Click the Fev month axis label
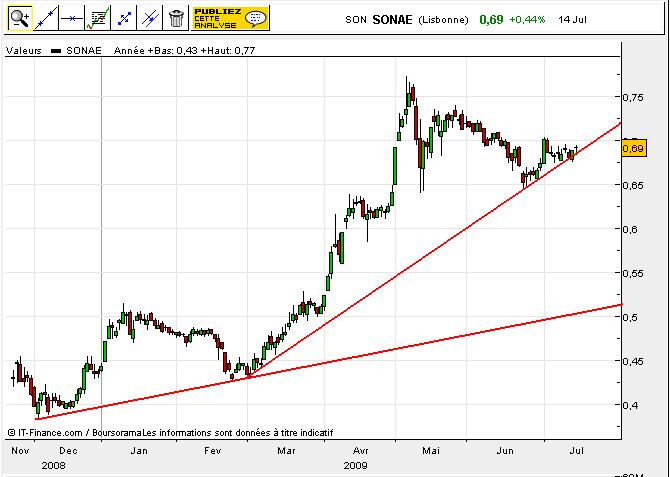The width and height of the screenshot is (670, 477). click(212, 450)
